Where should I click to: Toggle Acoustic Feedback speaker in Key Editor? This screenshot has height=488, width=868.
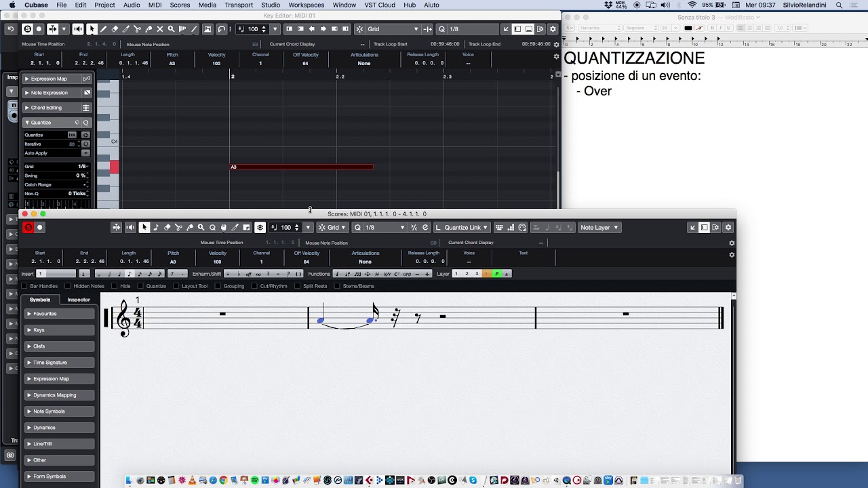point(78,29)
